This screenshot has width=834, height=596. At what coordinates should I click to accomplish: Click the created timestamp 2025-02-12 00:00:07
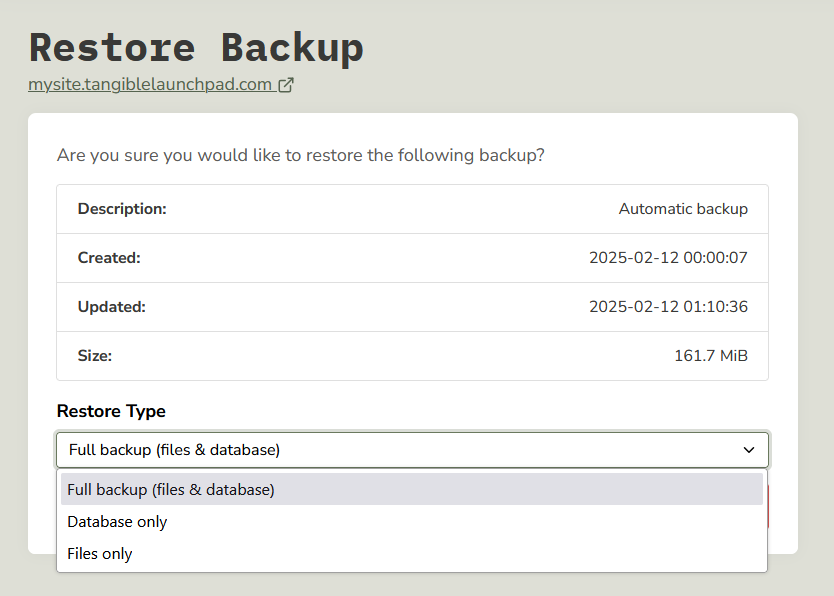coord(668,258)
